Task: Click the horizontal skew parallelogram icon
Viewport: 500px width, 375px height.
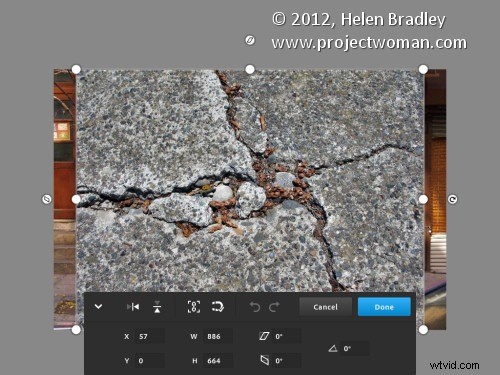Action: pyautogui.click(x=264, y=336)
